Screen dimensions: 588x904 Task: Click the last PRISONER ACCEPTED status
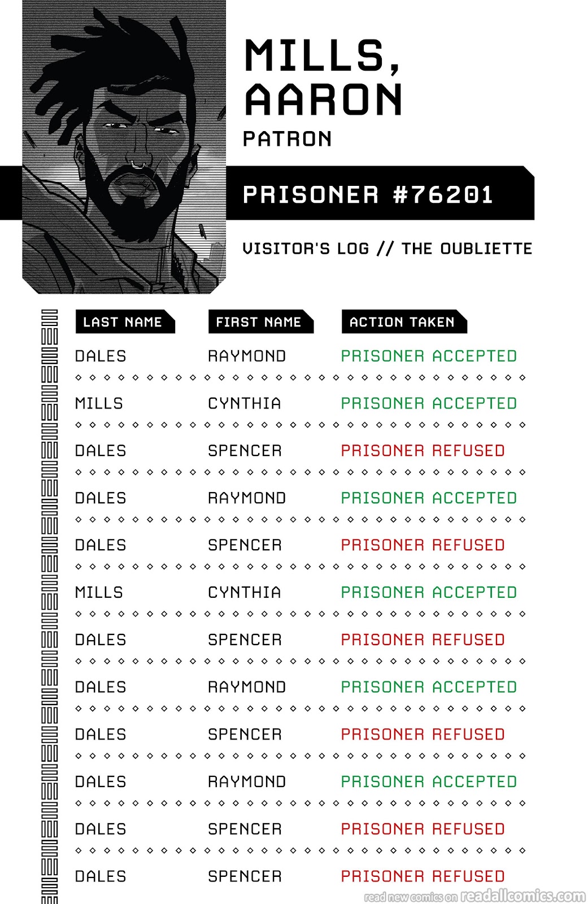click(x=429, y=782)
